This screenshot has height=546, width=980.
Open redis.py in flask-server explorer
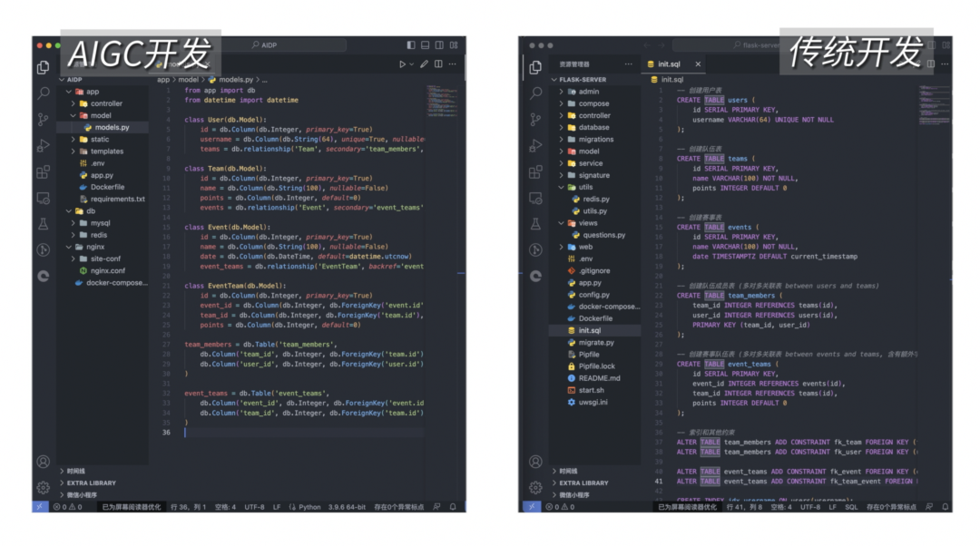click(x=595, y=199)
